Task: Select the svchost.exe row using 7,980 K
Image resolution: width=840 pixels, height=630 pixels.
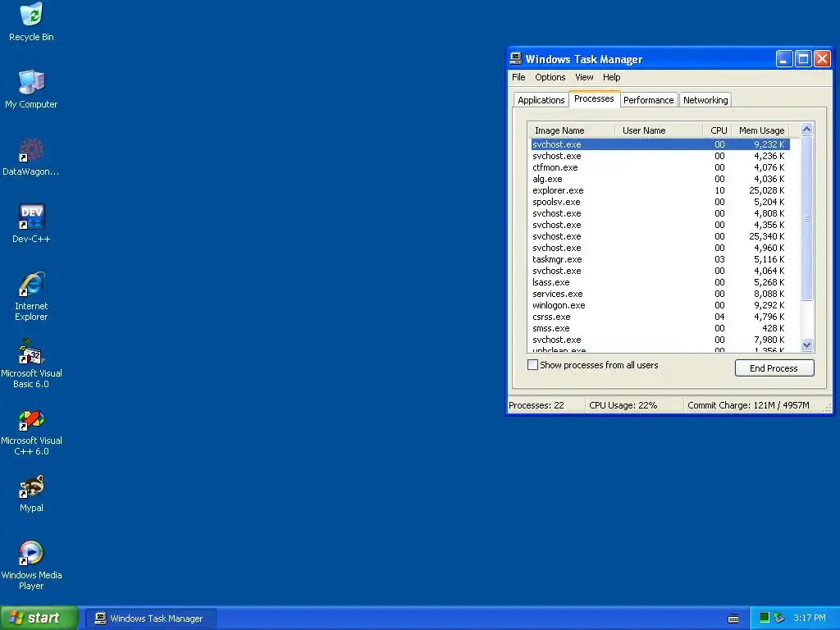Action: point(660,340)
